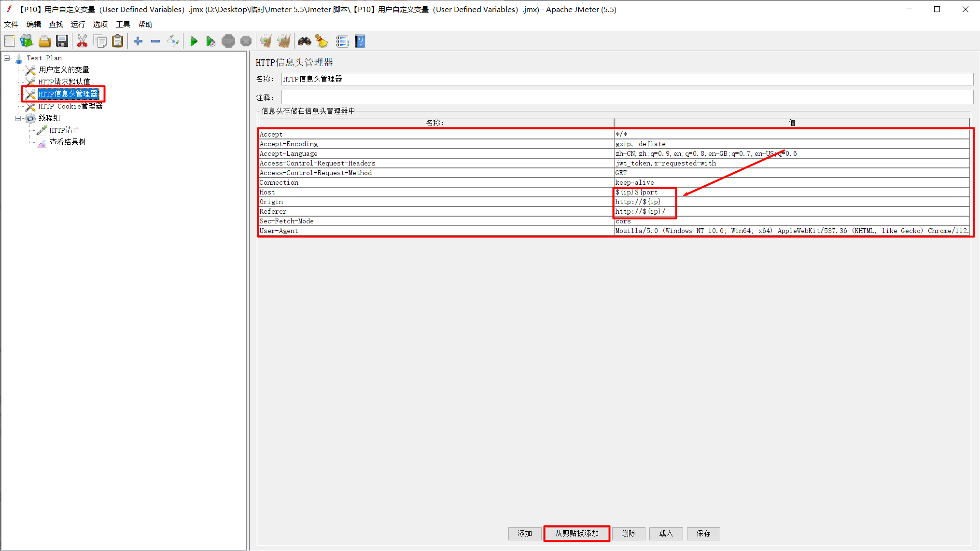Select 线程组 tree item
The image size is (980, 551).
tap(50, 118)
